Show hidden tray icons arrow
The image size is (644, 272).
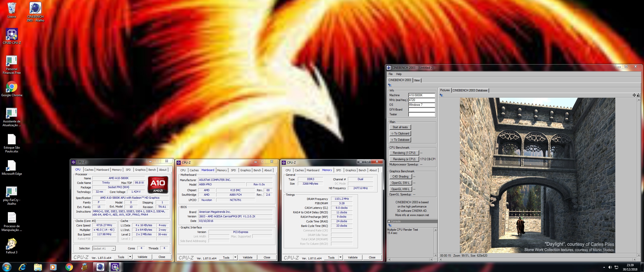point(604,267)
